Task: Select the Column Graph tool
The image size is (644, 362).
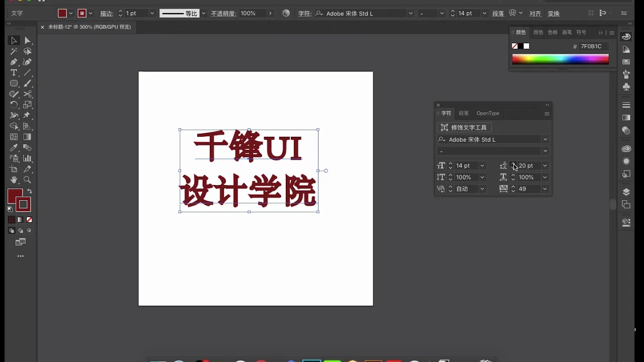Action: (28, 158)
